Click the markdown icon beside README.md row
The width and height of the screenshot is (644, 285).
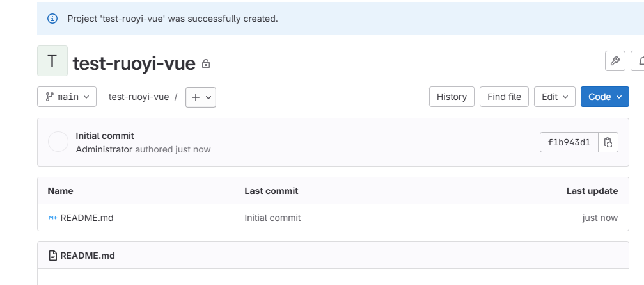(52, 218)
